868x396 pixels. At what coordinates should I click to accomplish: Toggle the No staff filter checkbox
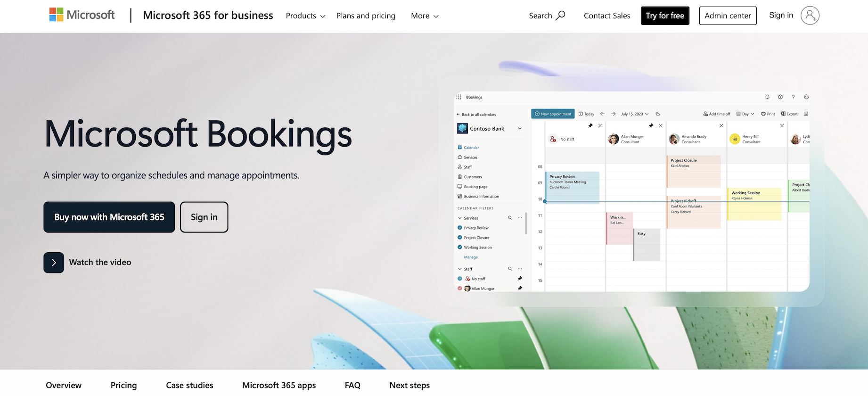(x=460, y=279)
